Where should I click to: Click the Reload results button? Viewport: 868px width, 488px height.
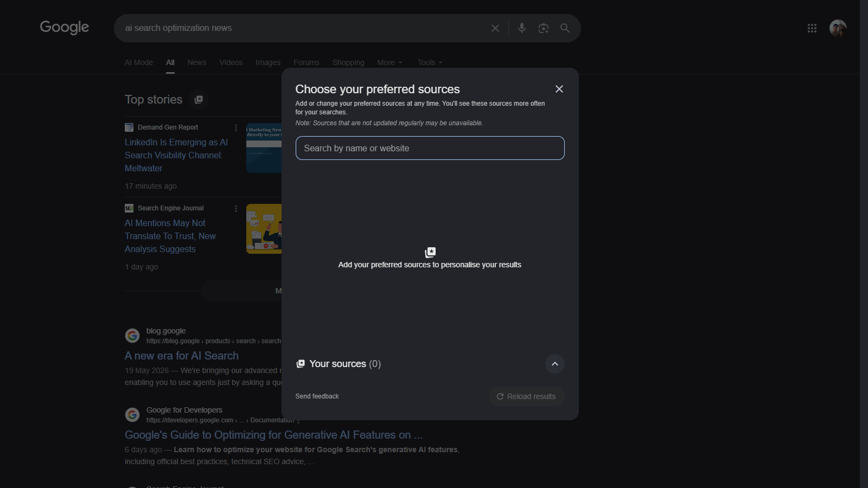(527, 396)
